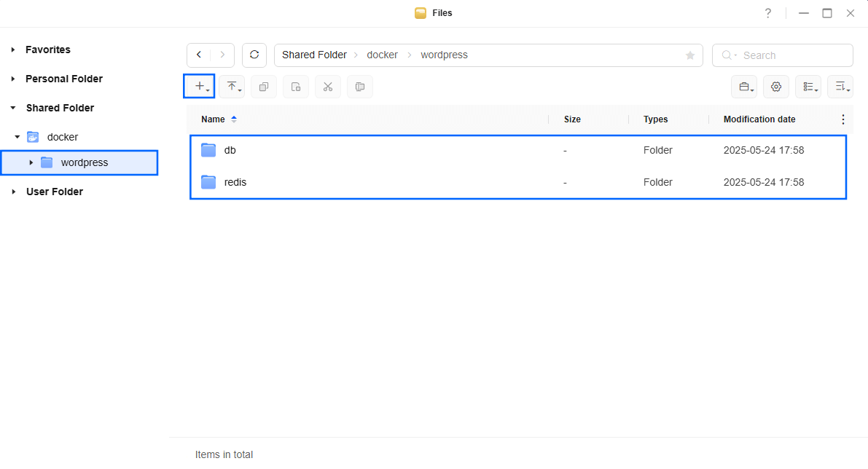868x469 pixels.
Task: Click the copy toolbar icon
Action: (x=264, y=86)
